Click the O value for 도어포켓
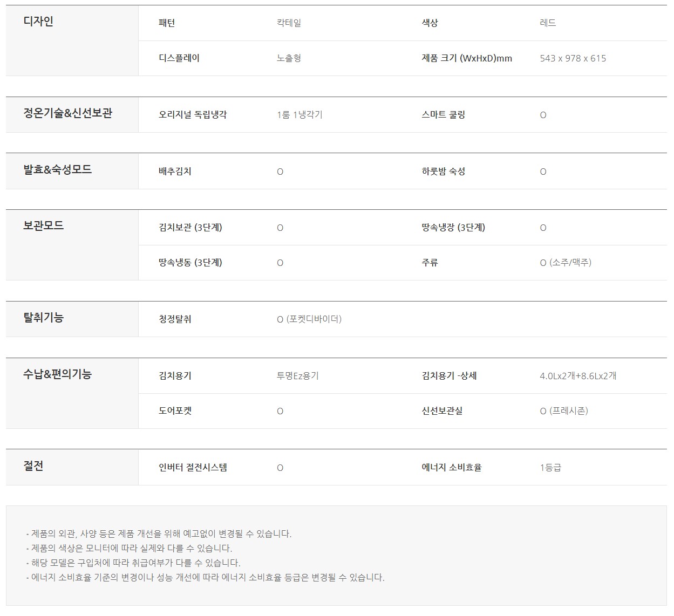674x616 pixels. (x=280, y=412)
